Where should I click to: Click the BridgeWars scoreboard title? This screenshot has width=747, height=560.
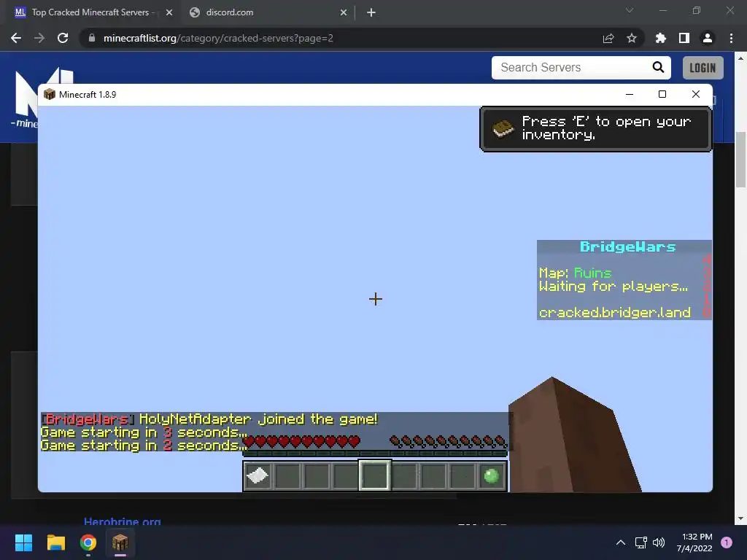627,246
